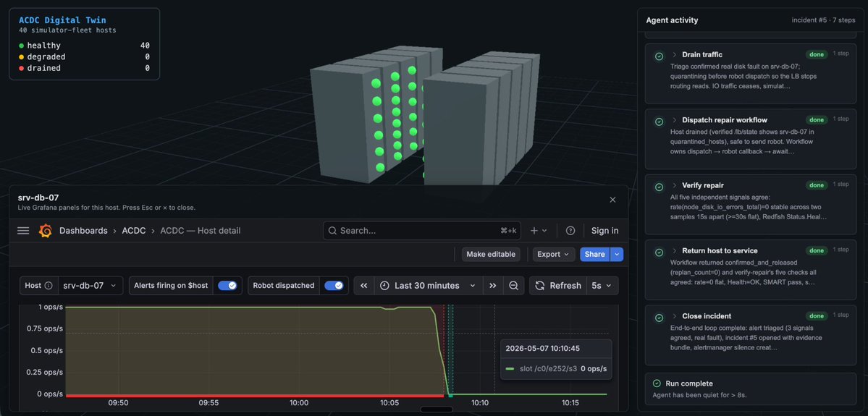Viewport: 868px width, 416px height.
Task: Go to ACDC folder breadcrumb
Action: [135, 231]
